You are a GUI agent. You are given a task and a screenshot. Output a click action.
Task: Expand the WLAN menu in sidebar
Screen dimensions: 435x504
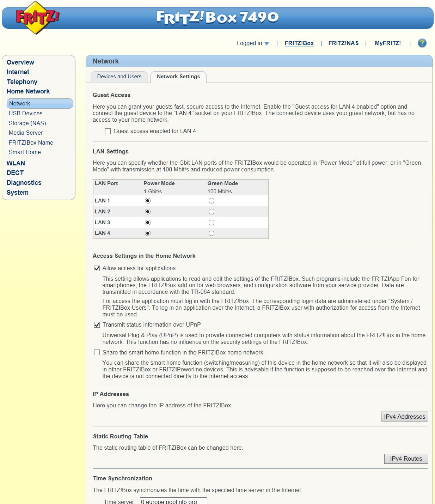[x=16, y=163]
